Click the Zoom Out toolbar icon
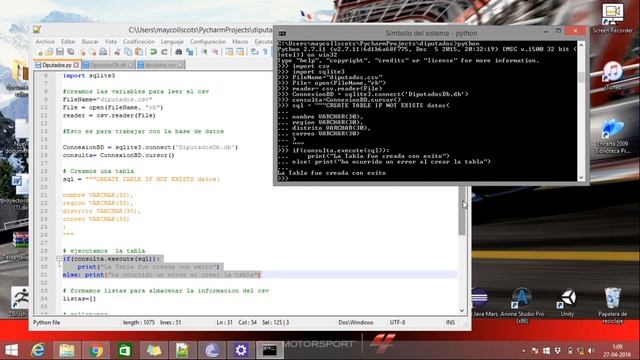The height and width of the screenshot is (360, 640). (215, 52)
